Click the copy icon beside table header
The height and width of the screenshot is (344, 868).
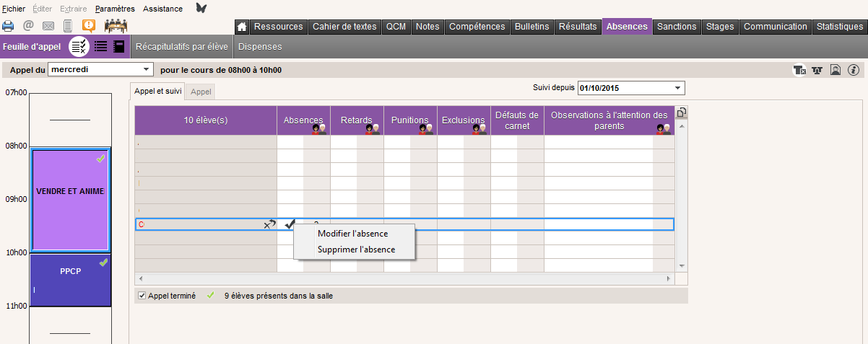(x=680, y=113)
